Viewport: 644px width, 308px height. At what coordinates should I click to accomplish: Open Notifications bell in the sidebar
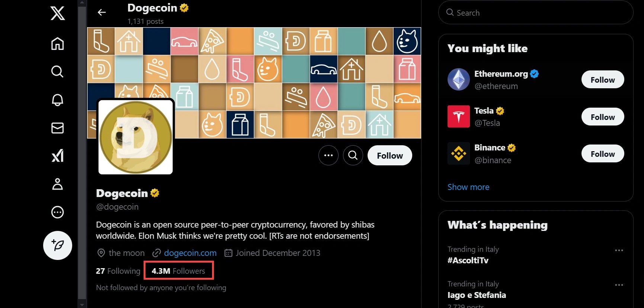[57, 99]
